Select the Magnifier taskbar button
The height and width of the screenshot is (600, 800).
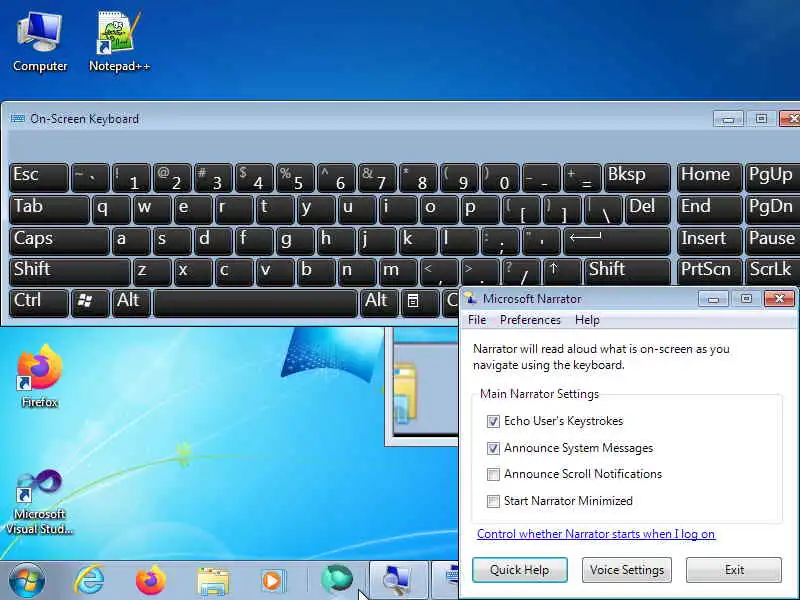[x=398, y=581]
